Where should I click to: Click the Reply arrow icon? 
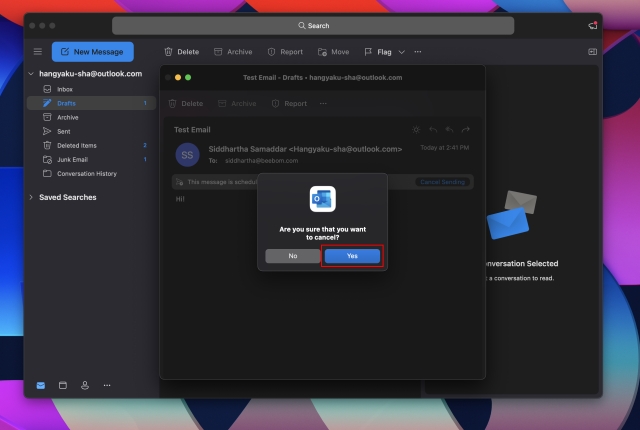tap(433, 130)
